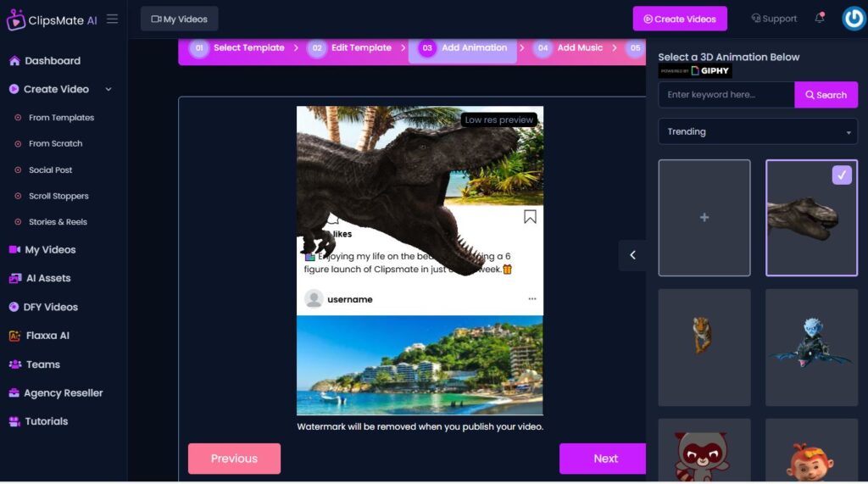Click the AI Assets icon
The width and height of the screenshot is (868, 484).
click(15, 278)
